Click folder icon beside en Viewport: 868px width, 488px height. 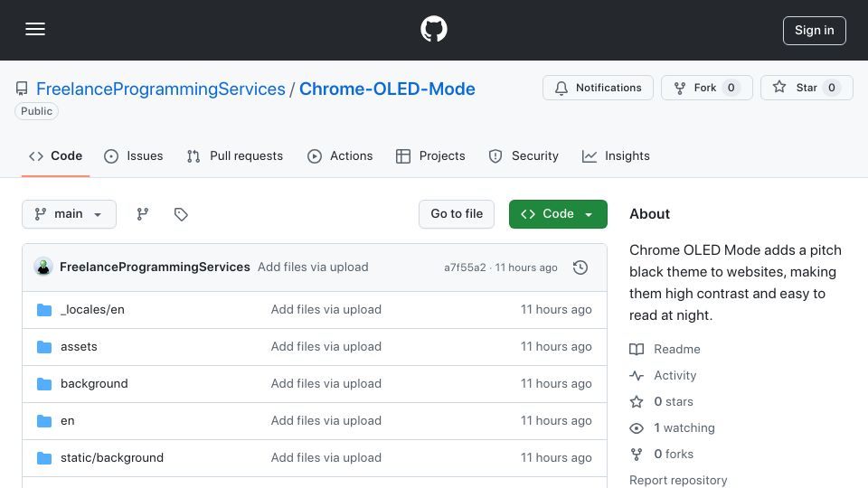pyautogui.click(x=44, y=421)
